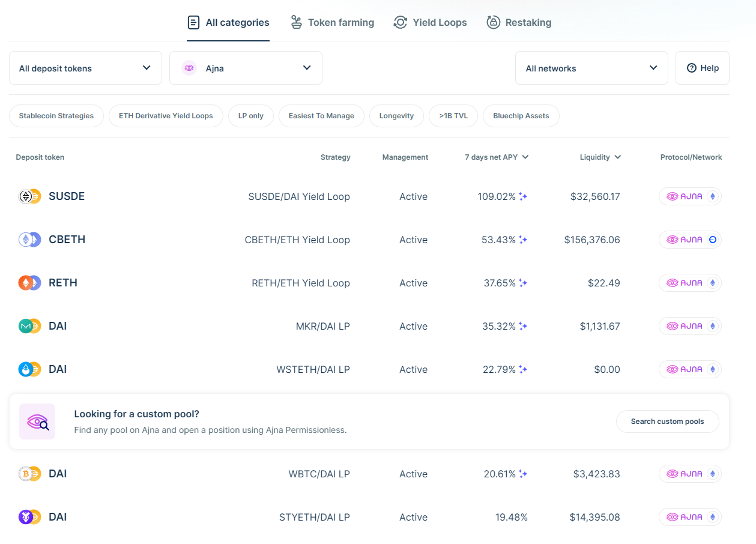This screenshot has width=756, height=544.
Task: Click the Ajna badge in WSTETH/DAI LP row
Action: [690, 369]
